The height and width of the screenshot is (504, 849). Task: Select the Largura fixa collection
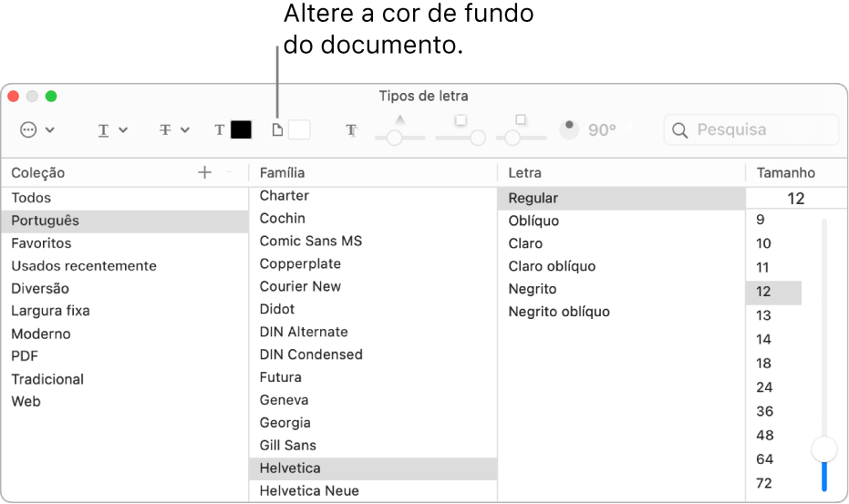[x=50, y=311]
